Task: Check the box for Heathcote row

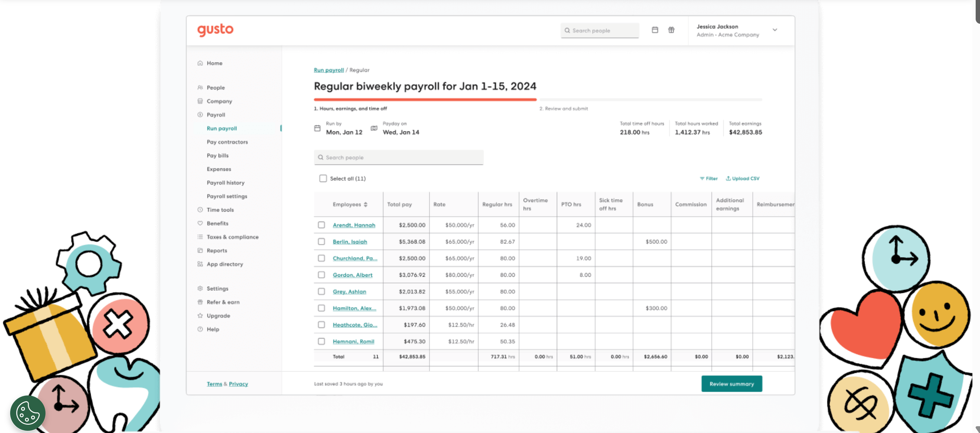Action: 322,325
